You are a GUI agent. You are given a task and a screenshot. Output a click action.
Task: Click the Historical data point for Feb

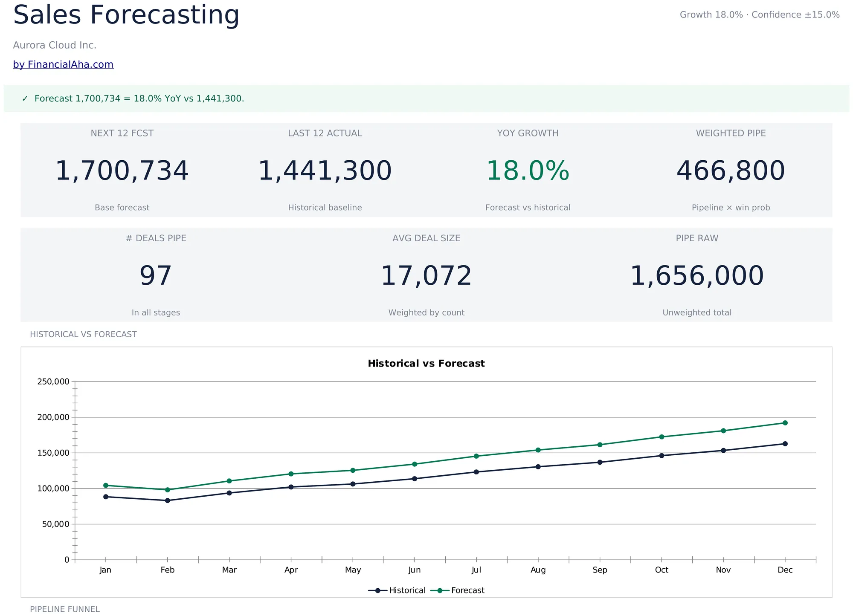pyautogui.click(x=168, y=500)
